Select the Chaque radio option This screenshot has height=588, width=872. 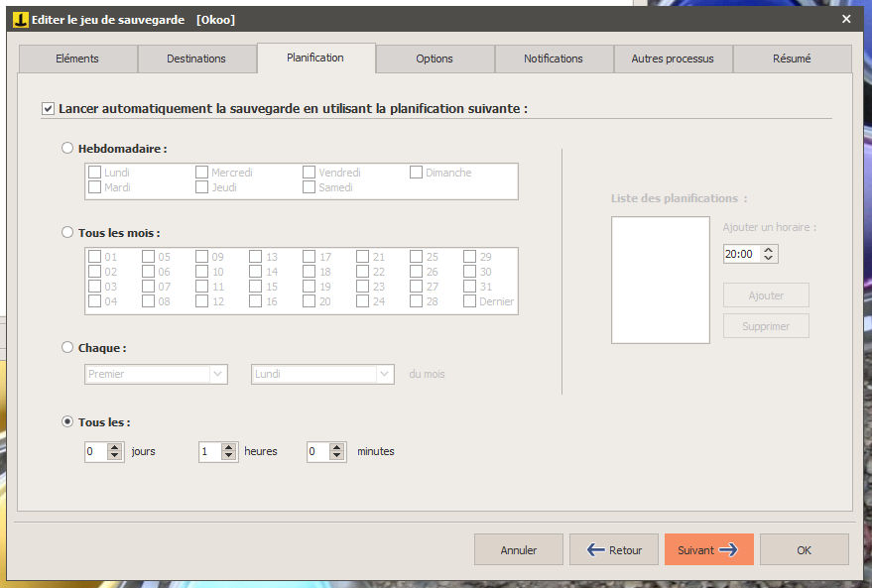(x=67, y=348)
